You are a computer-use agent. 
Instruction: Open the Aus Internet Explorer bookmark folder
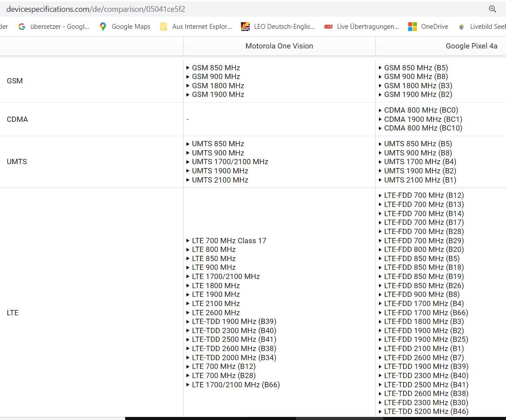click(196, 27)
